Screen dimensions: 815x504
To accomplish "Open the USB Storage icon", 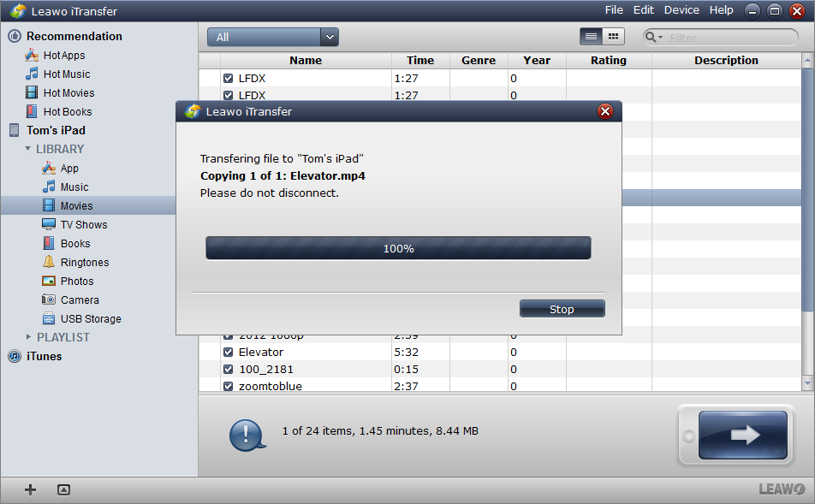I will [49, 318].
